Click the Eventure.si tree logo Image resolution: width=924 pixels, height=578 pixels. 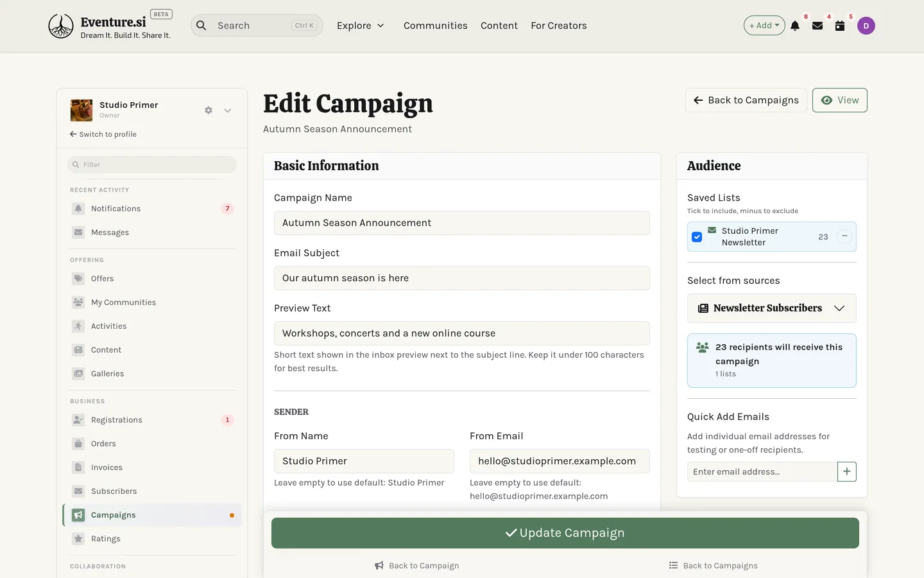pyautogui.click(x=61, y=26)
